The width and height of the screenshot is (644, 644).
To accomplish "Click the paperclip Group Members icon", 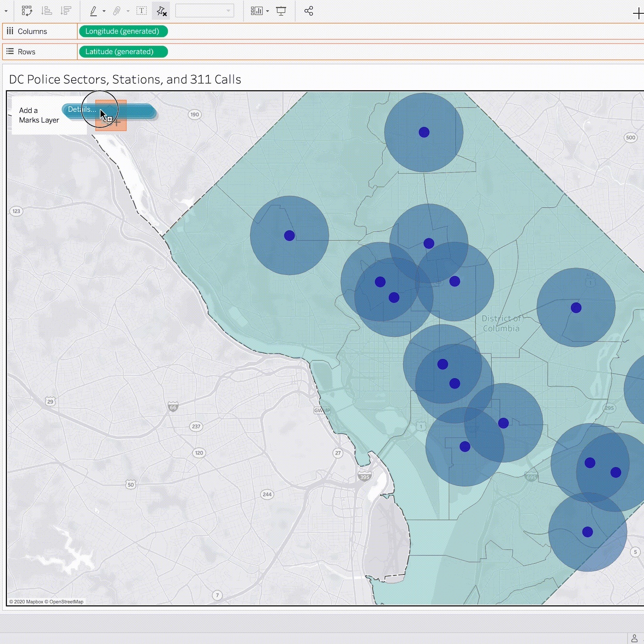I will point(117,11).
